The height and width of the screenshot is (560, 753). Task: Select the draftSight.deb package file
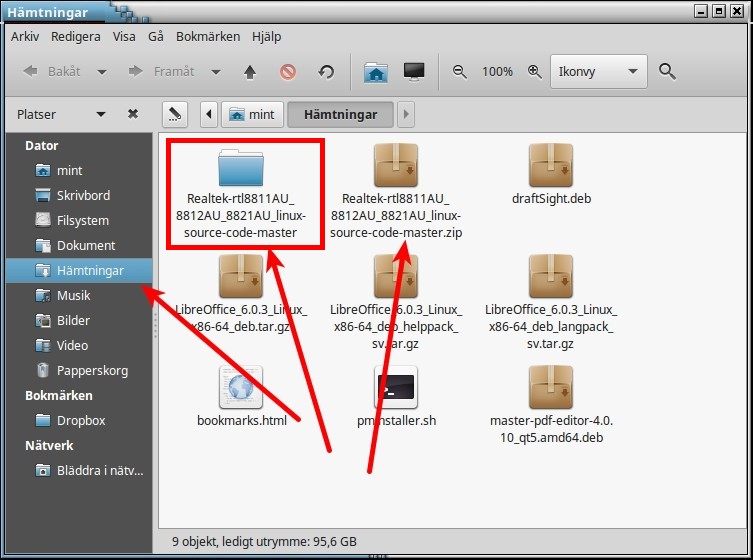pos(550,175)
